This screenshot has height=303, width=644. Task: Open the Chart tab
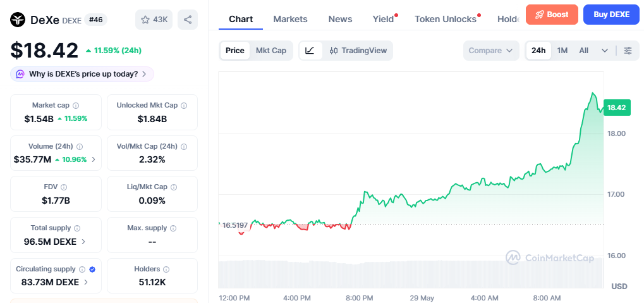(x=241, y=19)
